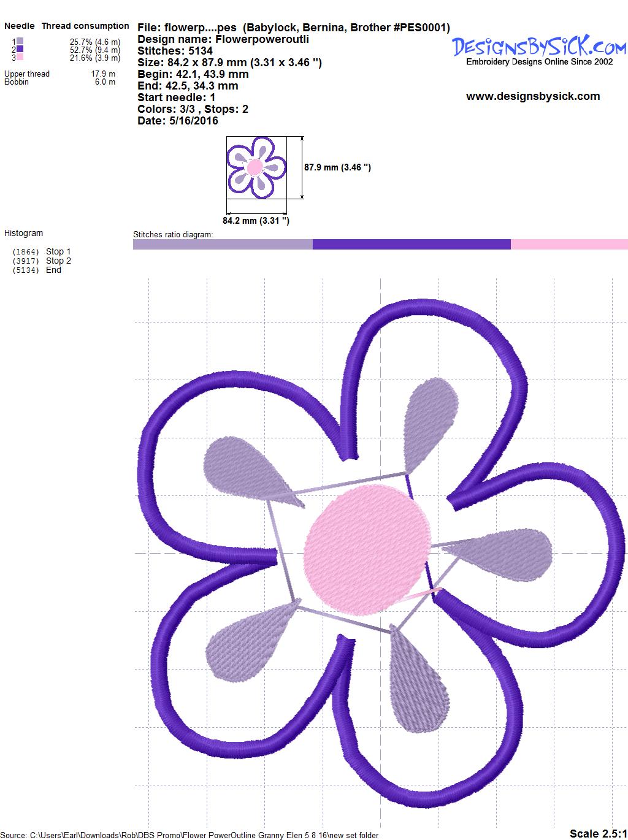Click the small flower preview thumbnail
This screenshot has height=840, width=628.
click(x=256, y=167)
